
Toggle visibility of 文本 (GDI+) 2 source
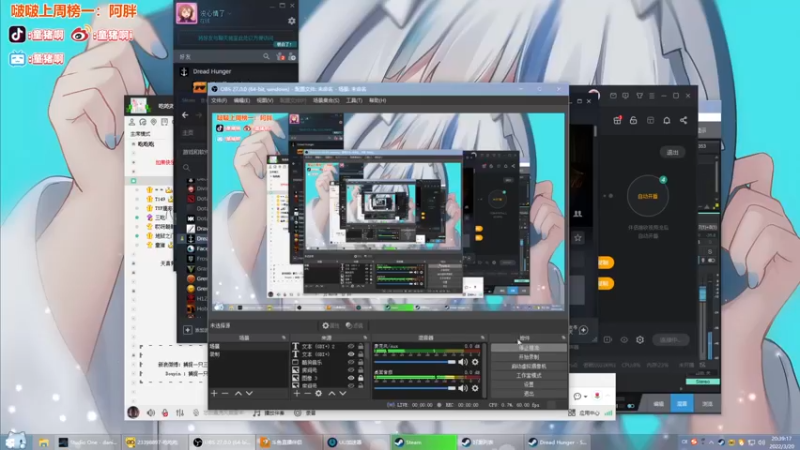click(351, 346)
